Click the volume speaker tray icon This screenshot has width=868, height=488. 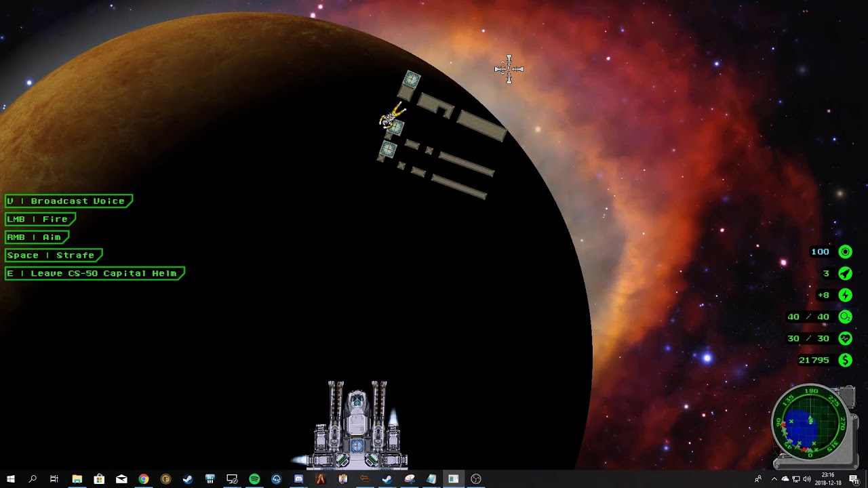806,479
